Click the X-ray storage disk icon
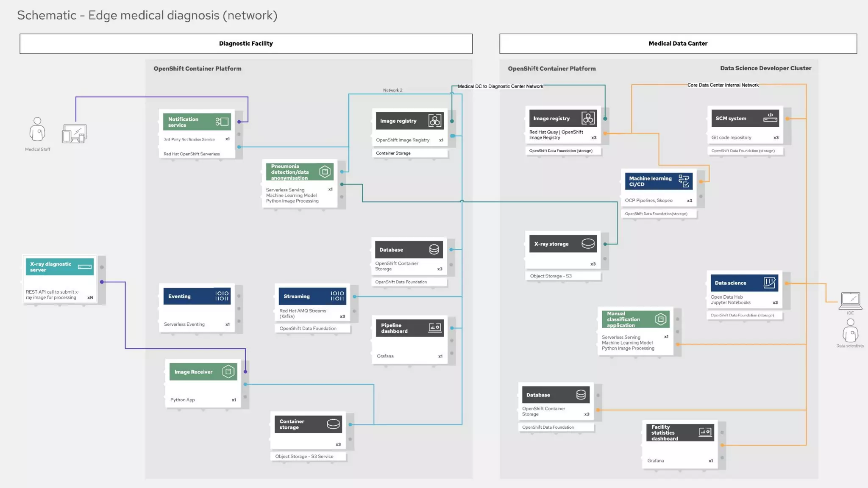868x488 pixels. 588,244
